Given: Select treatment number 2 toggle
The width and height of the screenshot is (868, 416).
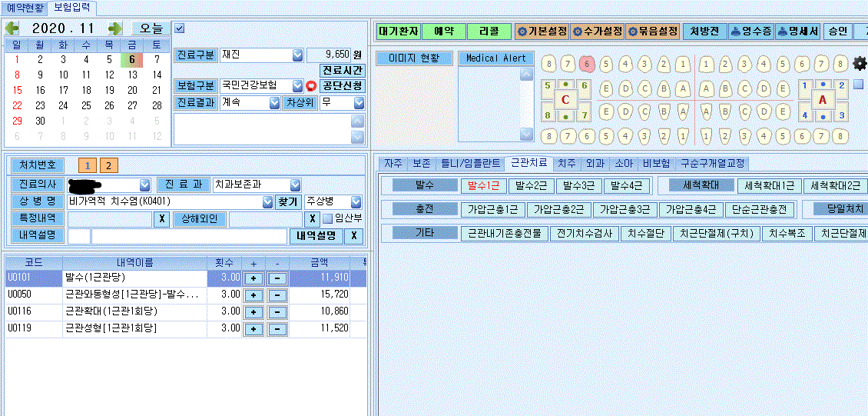Looking at the screenshot, I should coord(108,165).
